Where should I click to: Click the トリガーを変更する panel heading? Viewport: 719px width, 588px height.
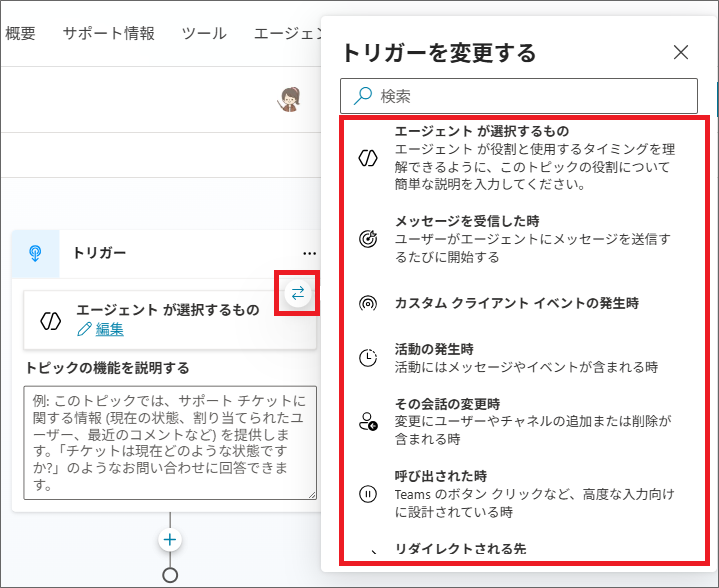coord(439,52)
